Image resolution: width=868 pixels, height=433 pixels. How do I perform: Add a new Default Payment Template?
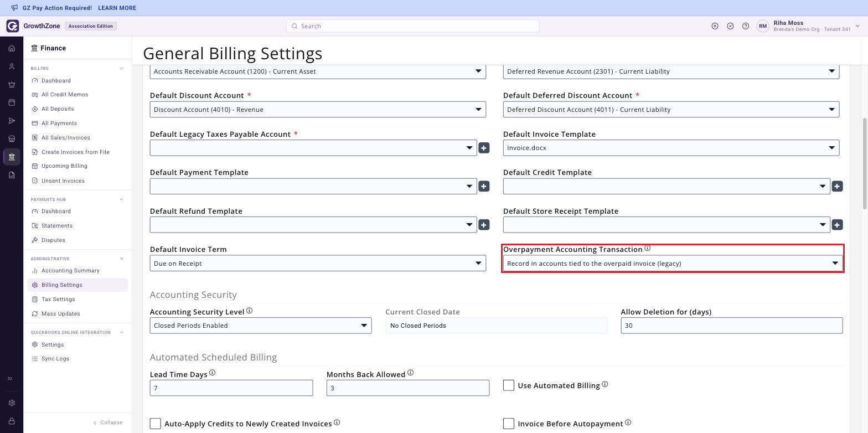pos(484,187)
